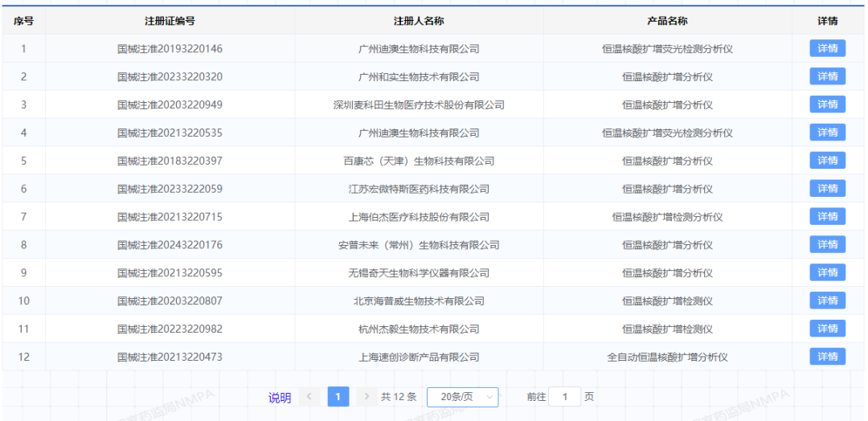This screenshot has height=421, width=868.
Task: Click 北京海普威生物技术有限公司 registrant name
Action: coord(419,301)
